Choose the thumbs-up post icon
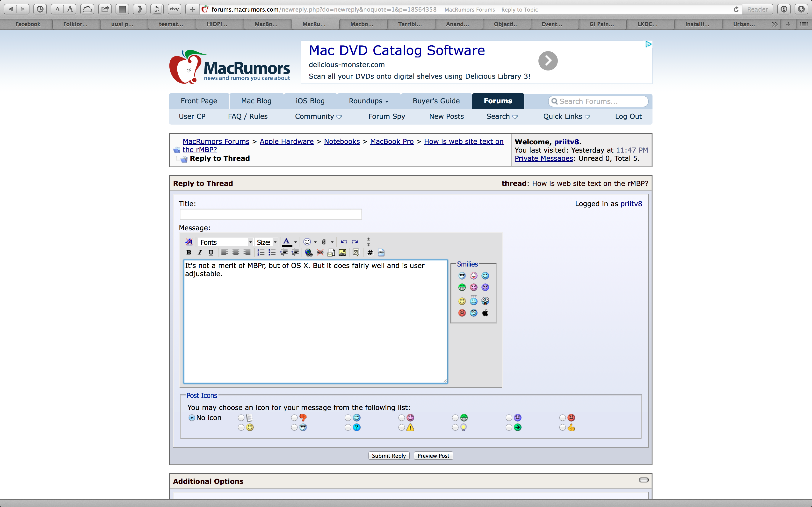 tap(563, 428)
